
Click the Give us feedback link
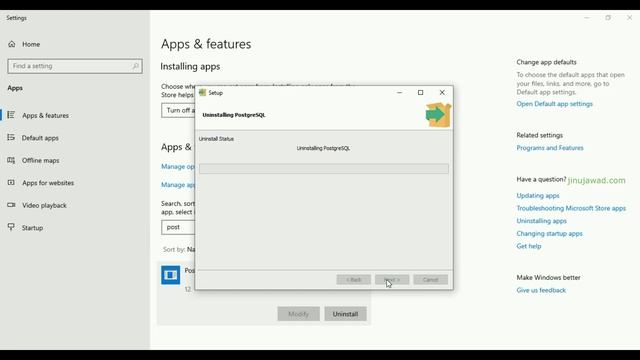541,290
